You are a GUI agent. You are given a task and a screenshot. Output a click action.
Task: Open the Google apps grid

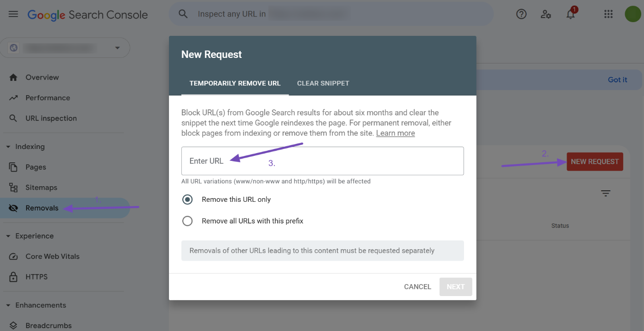point(609,14)
